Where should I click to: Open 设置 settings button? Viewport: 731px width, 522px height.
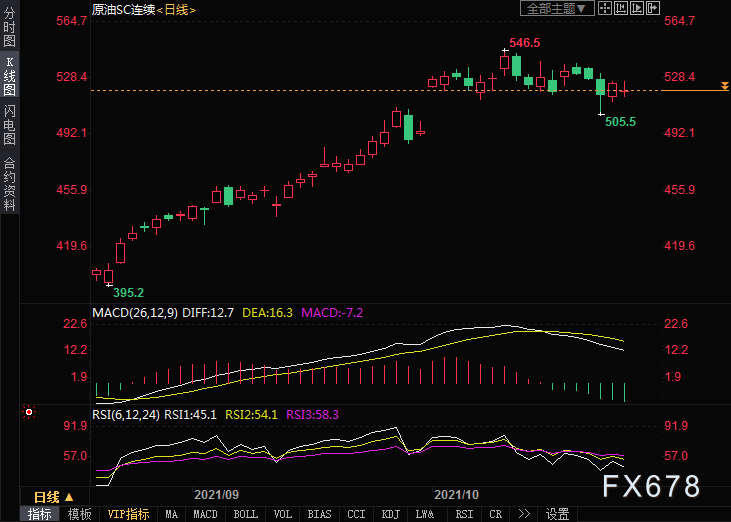click(x=557, y=514)
